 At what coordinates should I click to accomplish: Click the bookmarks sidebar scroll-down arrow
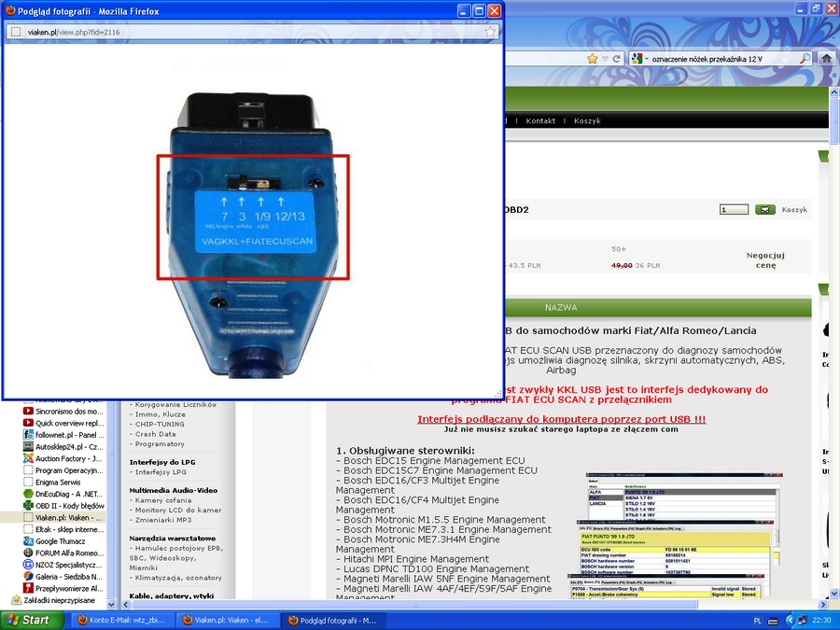(x=111, y=604)
